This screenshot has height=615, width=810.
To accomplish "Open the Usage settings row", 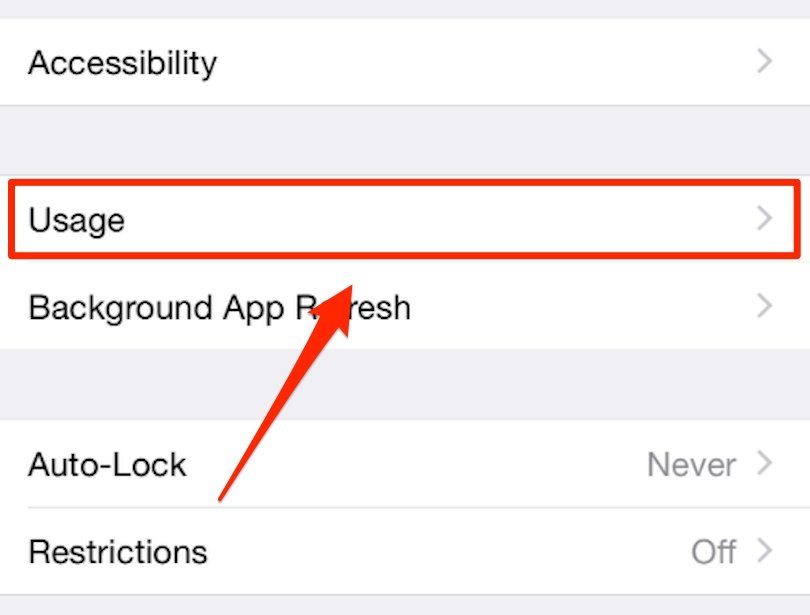I will click(77, 219).
